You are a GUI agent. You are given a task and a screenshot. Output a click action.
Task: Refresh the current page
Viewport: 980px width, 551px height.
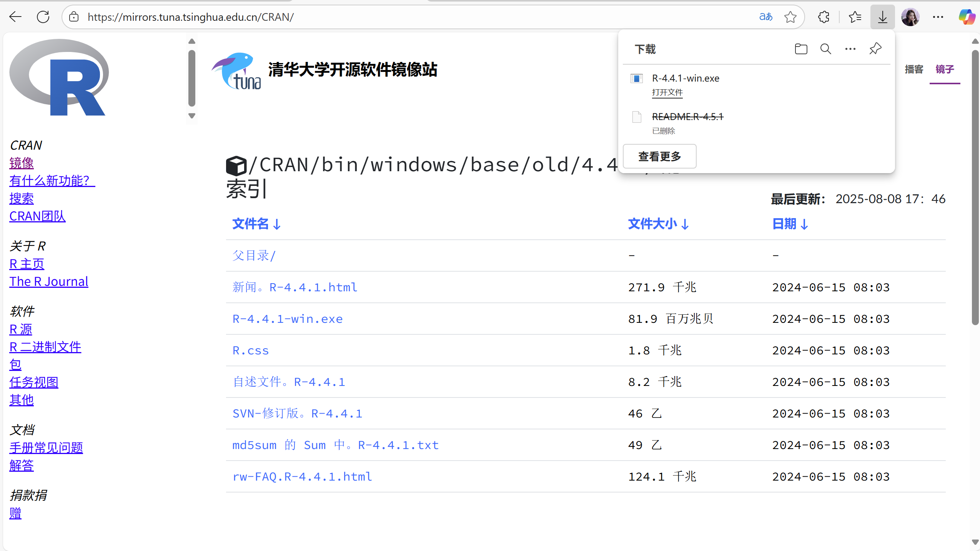pos(43,17)
